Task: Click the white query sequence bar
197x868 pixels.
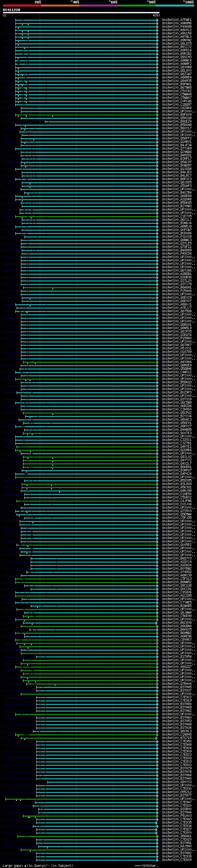Action: [x=81, y=12]
